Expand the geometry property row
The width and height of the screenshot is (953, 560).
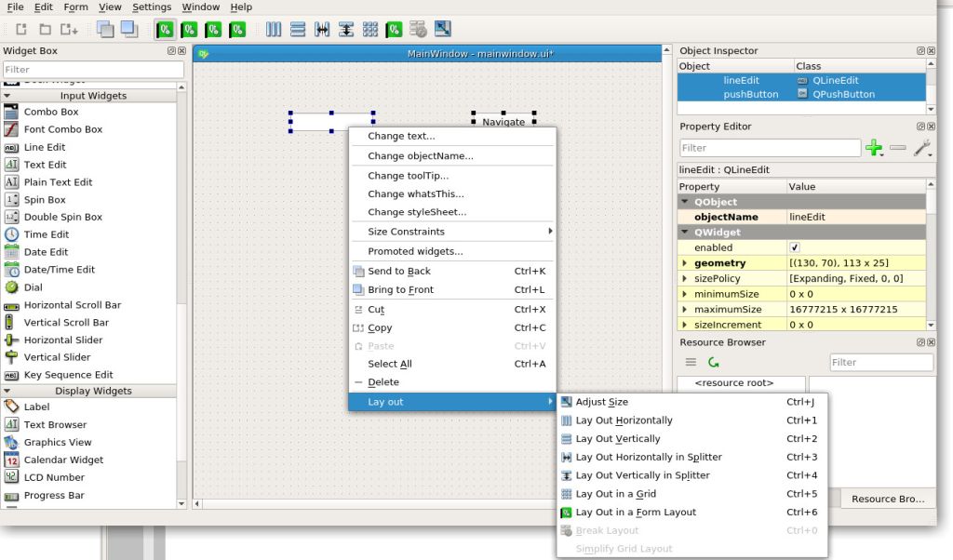pyautogui.click(x=685, y=263)
